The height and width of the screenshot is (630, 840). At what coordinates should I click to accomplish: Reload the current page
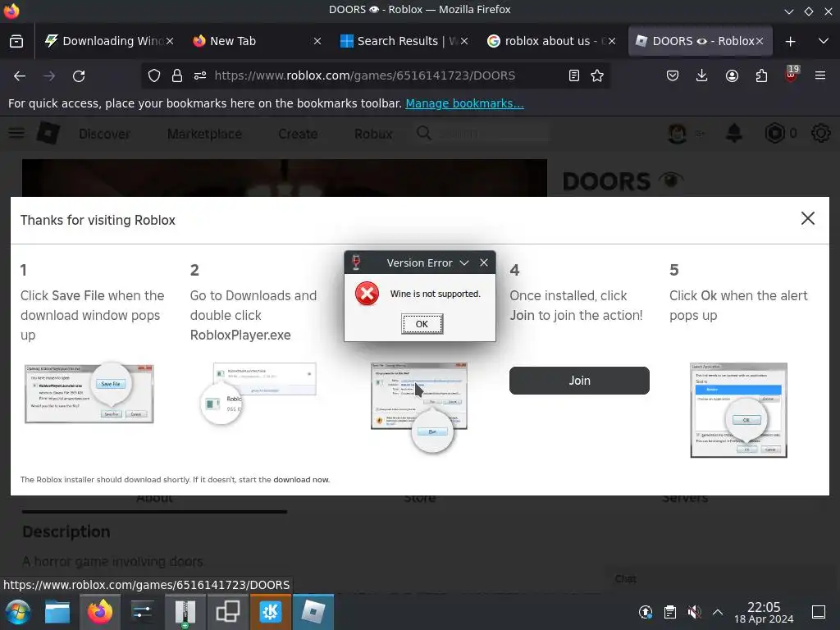coord(79,76)
